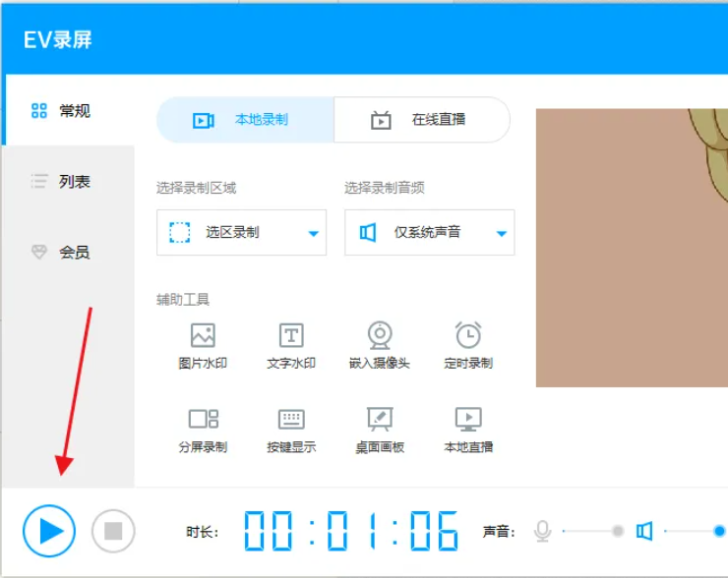Screen dimensions: 728x578
Task: Select the 本地直播 local live tool
Action: (468, 431)
